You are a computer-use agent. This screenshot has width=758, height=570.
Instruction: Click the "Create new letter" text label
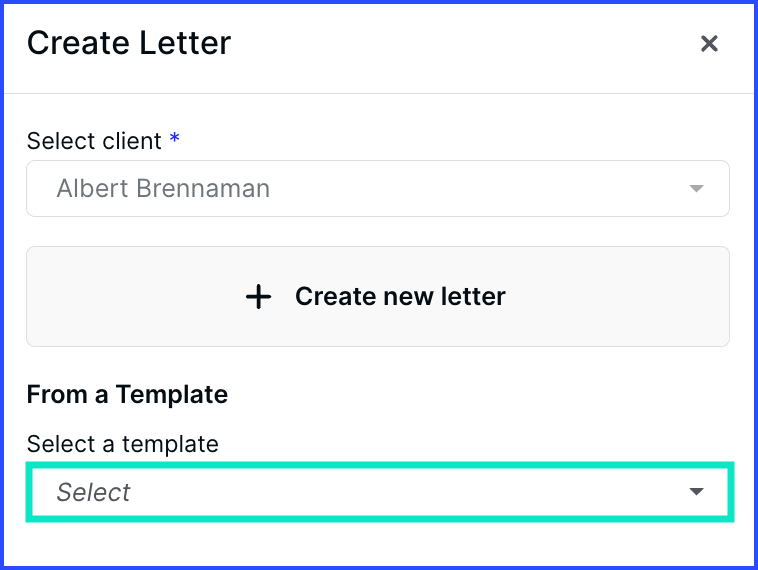point(400,297)
